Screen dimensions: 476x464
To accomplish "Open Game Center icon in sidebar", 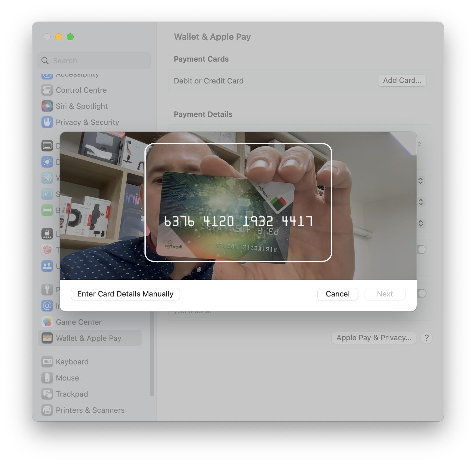I will point(47,322).
